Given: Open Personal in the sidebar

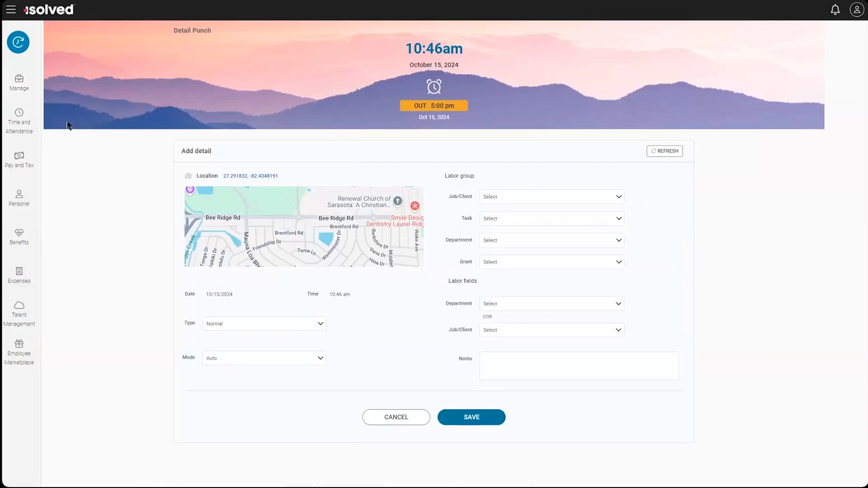Looking at the screenshot, I should (x=19, y=198).
